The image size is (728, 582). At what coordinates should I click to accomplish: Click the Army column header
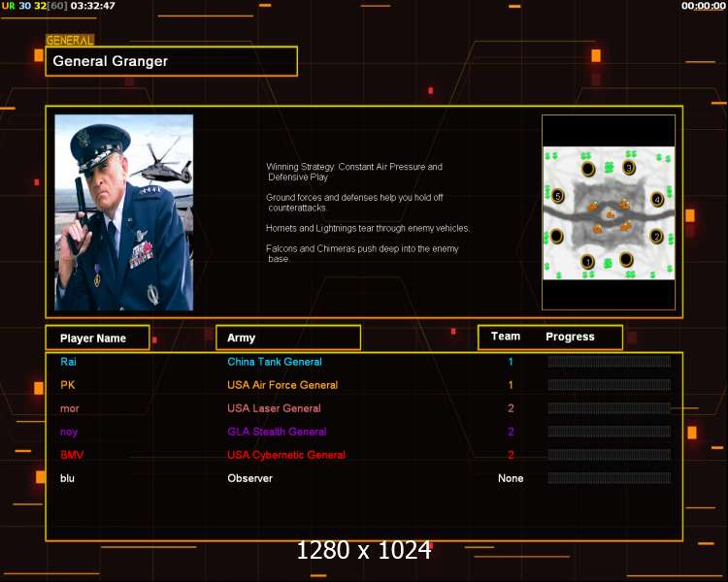tap(288, 338)
